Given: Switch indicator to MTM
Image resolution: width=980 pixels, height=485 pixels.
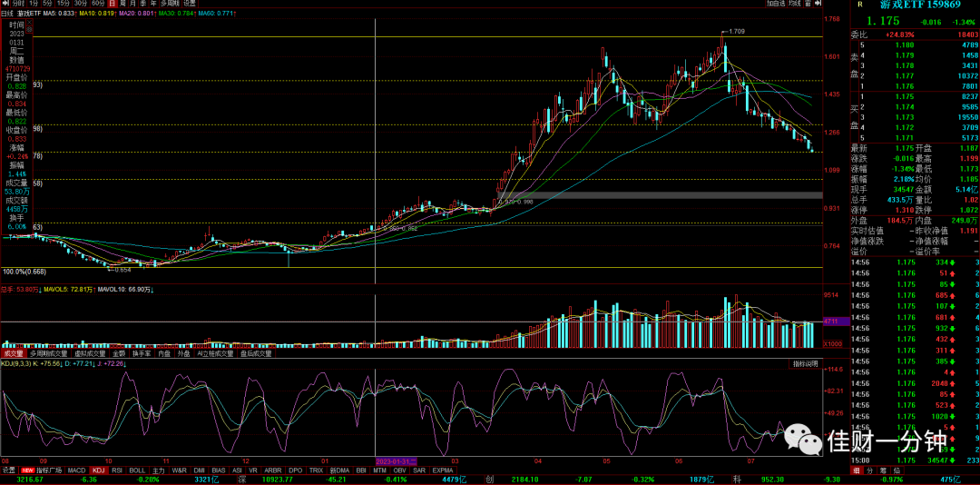Looking at the screenshot, I should click(380, 470).
